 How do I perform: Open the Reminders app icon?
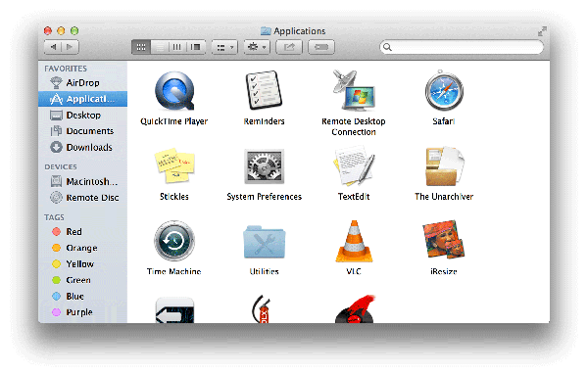tap(264, 90)
